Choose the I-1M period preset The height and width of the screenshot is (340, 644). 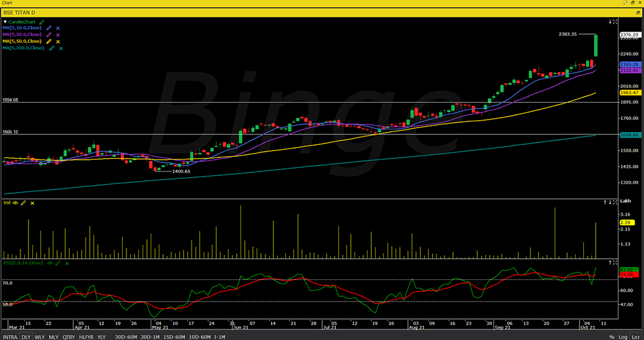pyautogui.click(x=221, y=337)
